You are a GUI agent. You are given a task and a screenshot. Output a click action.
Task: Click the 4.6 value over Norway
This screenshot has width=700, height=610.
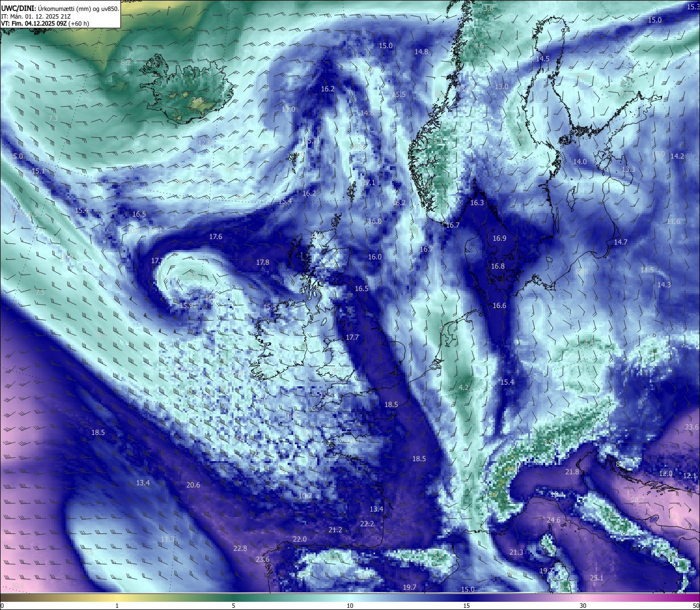coord(479,46)
